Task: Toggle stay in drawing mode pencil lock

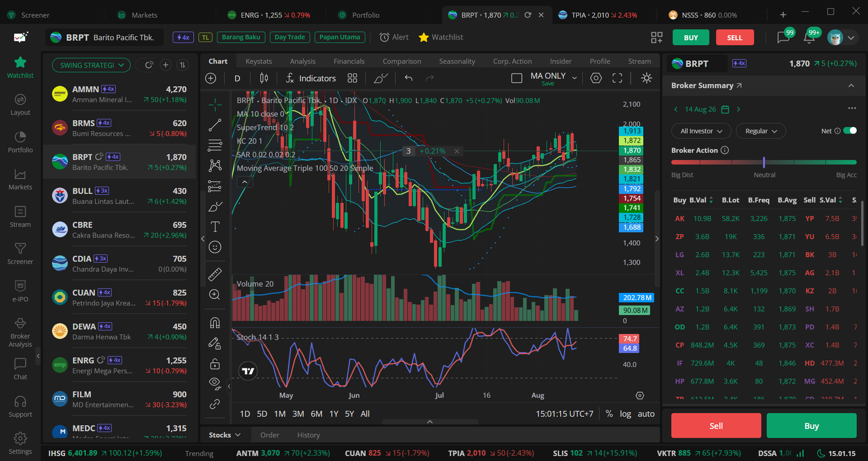Action: coord(215,344)
